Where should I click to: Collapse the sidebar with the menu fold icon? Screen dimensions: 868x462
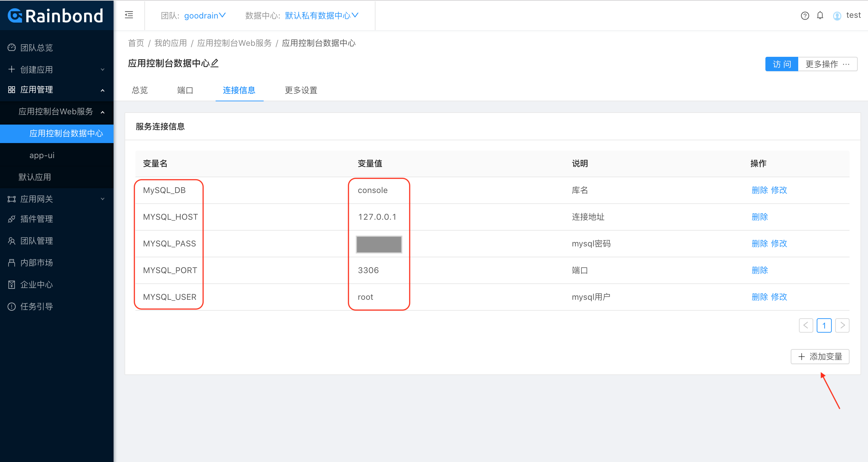(x=129, y=15)
